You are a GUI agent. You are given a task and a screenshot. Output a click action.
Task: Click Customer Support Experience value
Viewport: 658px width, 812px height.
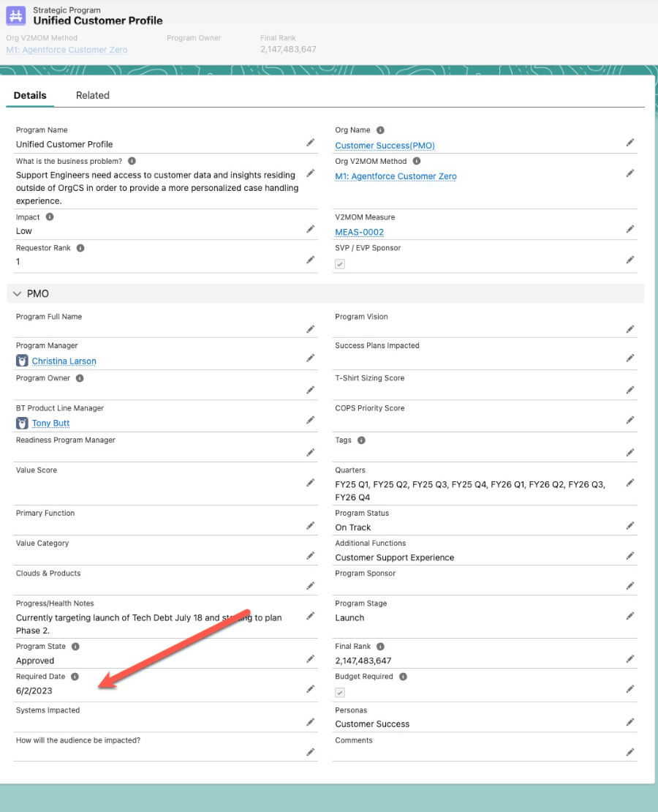[395, 557]
